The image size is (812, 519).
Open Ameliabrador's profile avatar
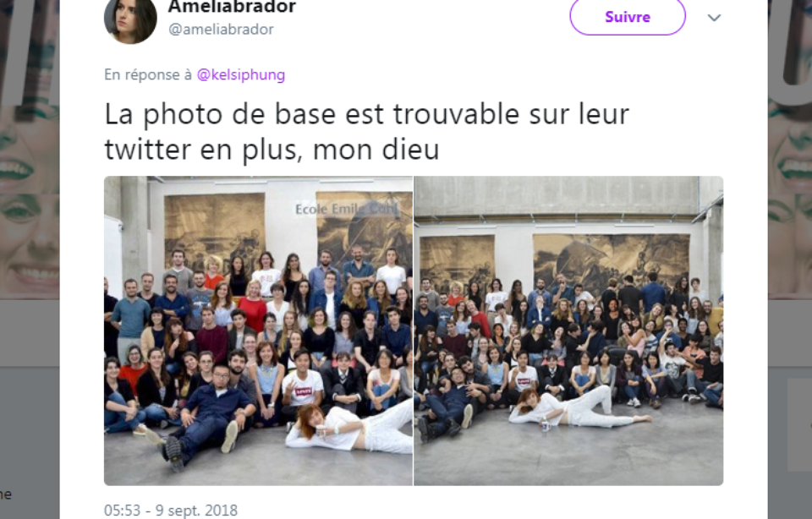130,19
